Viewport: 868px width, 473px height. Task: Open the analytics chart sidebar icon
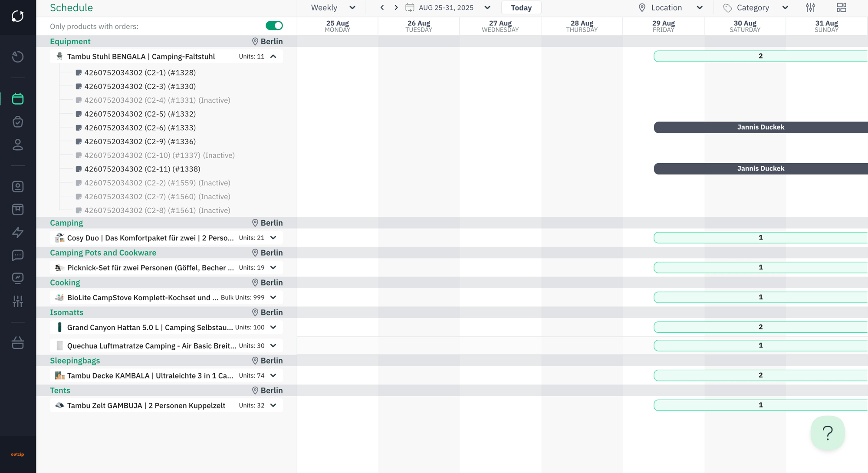[x=18, y=278]
